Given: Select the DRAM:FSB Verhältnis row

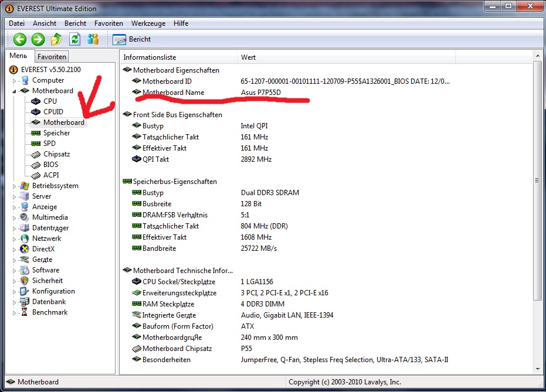Looking at the screenshot, I should pyautogui.click(x=191, y=215).
